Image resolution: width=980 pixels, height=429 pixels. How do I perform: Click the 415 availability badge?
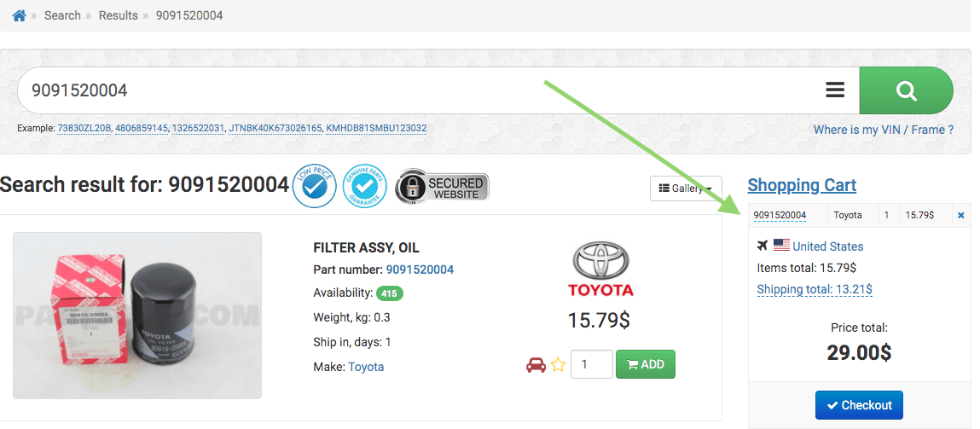[390, 293]
